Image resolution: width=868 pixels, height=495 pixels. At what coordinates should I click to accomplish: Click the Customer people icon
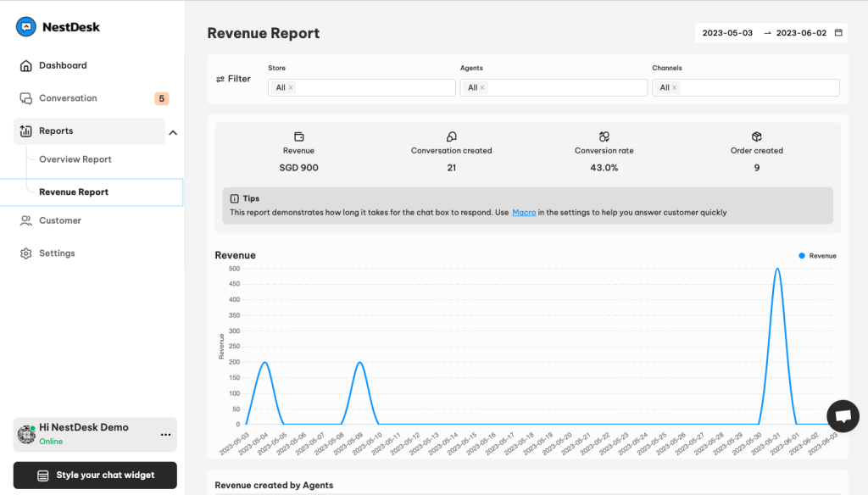pyautogui.click(x=26, y=220)
